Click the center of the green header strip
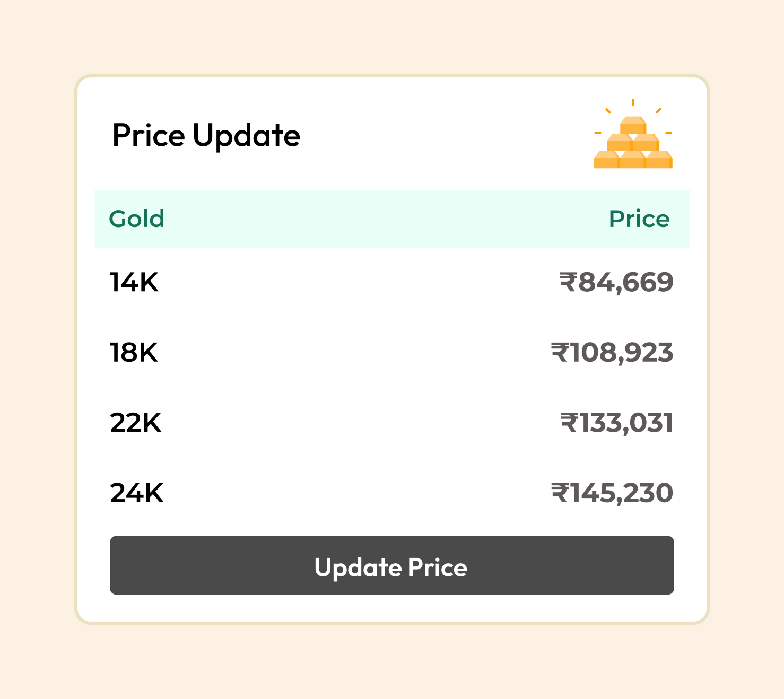This screenshot has width=784, height=699. [x=392, y=219]
